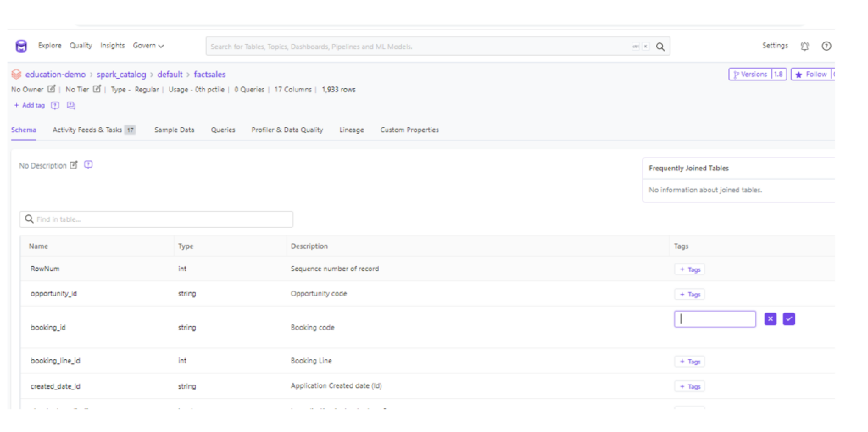Navigate to spark_catalog breadcrumb link
The width and height of the screenshot is (868, 432).
point(121,75)
